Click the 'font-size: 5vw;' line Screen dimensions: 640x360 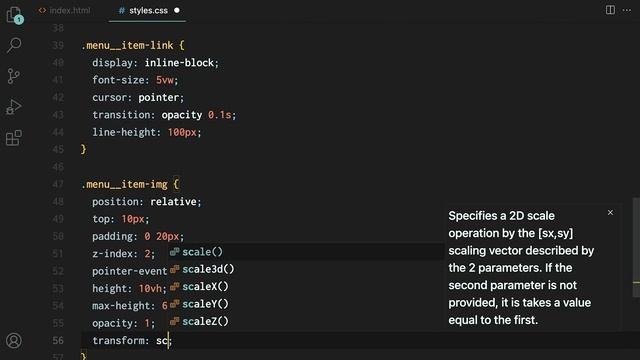coord(135,80)
